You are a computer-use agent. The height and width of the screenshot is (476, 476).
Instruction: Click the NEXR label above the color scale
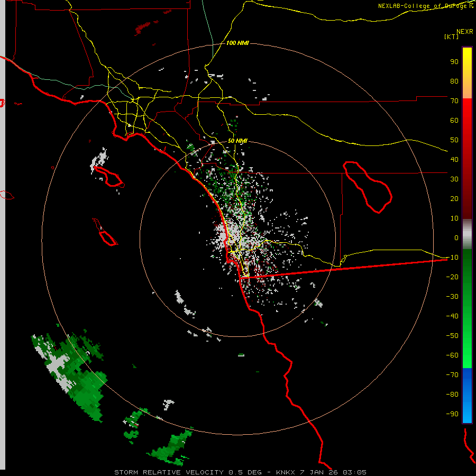tap(465, 32)
